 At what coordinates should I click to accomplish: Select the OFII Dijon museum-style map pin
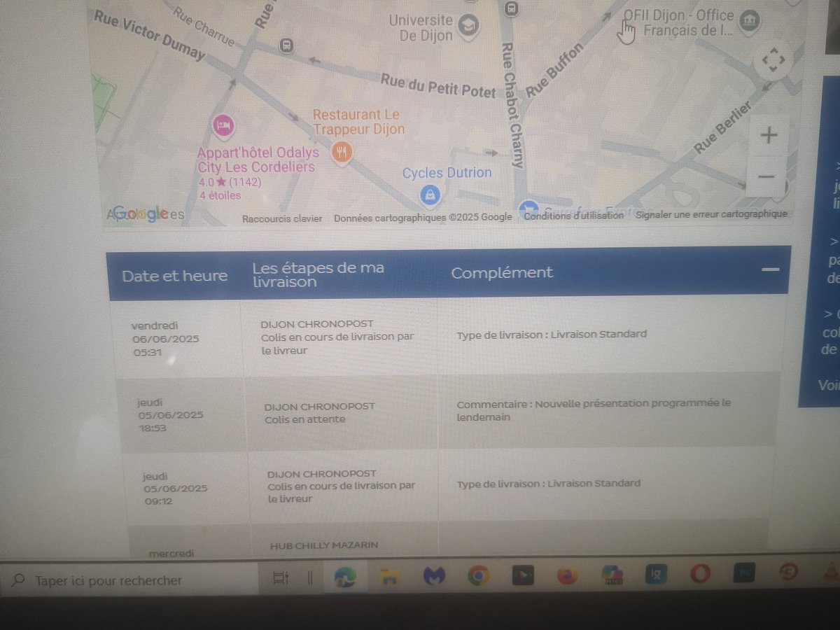[750, 21]
